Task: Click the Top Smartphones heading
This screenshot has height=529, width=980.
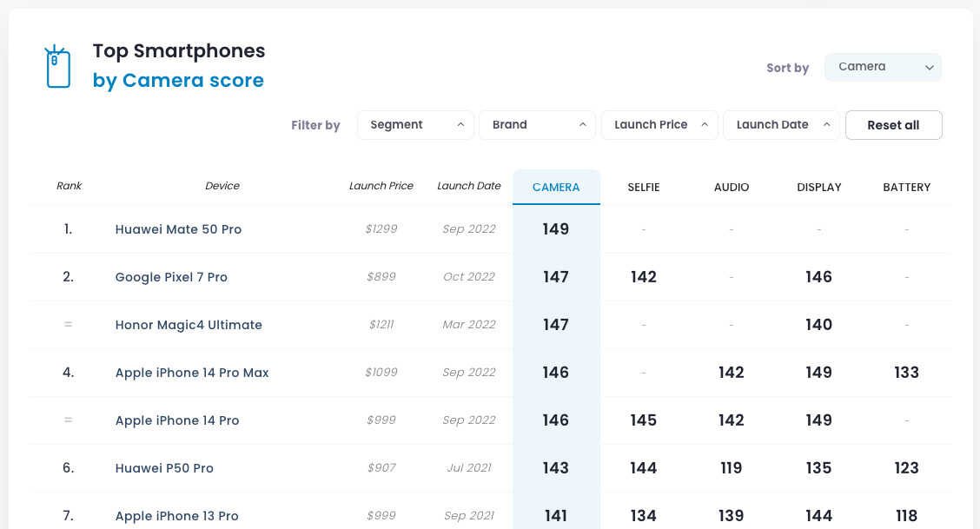Action: pyautogui.click(x=179, y=50)
